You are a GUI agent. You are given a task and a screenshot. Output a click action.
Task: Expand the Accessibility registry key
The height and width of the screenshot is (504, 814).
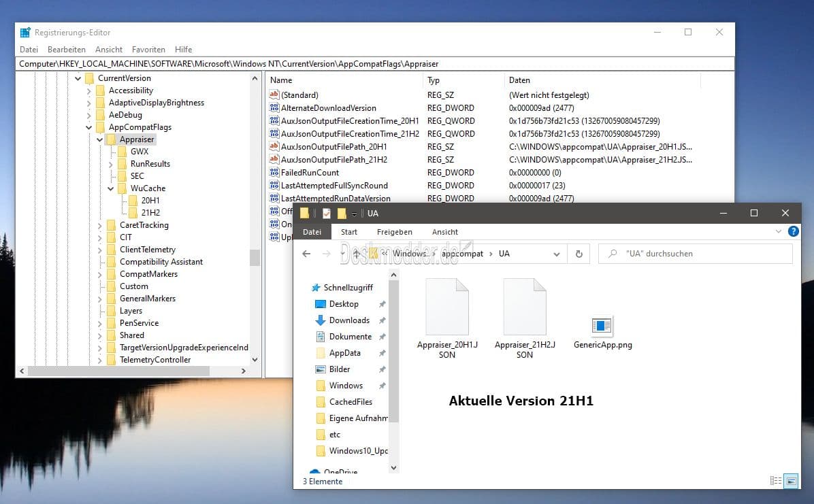[88, 91]
